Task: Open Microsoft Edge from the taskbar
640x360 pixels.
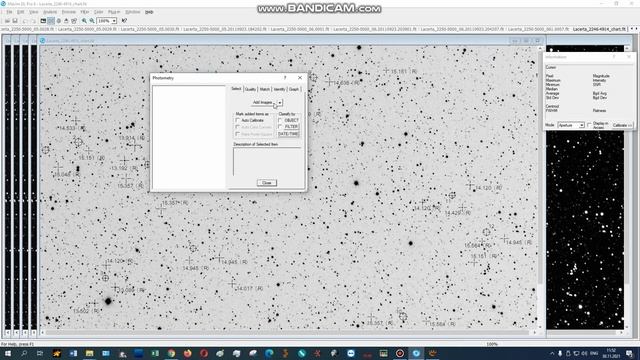Action: [269, 353]
